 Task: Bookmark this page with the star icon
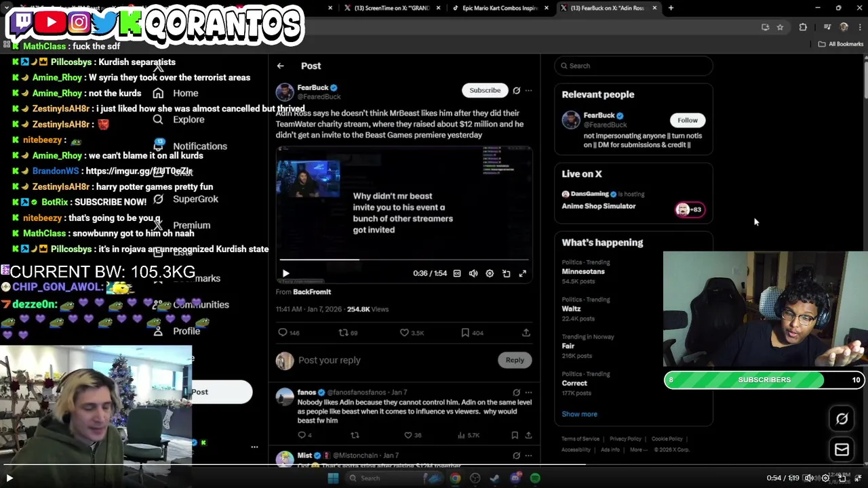coord(780,27)
